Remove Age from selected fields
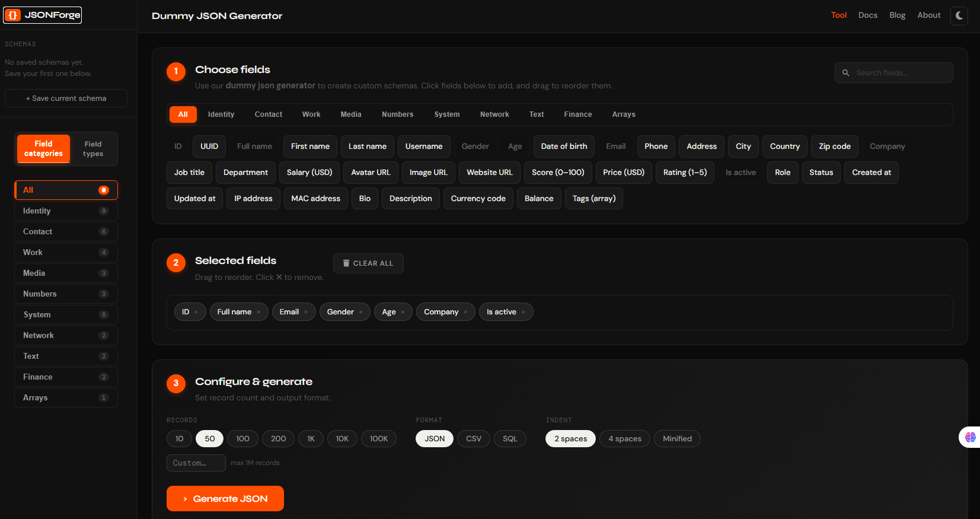This screenshot has height=519, width=980. (x=403, y=312)
